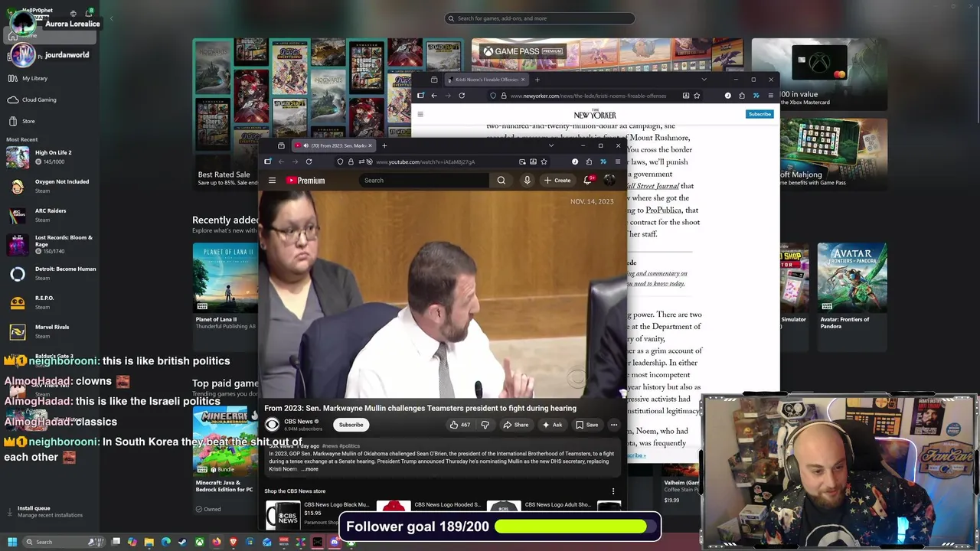Reload the New Yorker page

click(x=462, y=96)
